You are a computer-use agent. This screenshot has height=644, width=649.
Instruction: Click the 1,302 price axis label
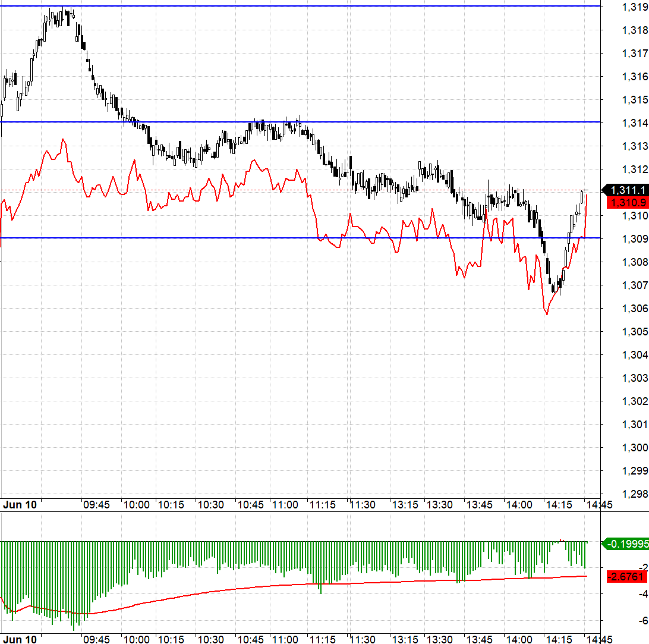(x=635, y=401)
